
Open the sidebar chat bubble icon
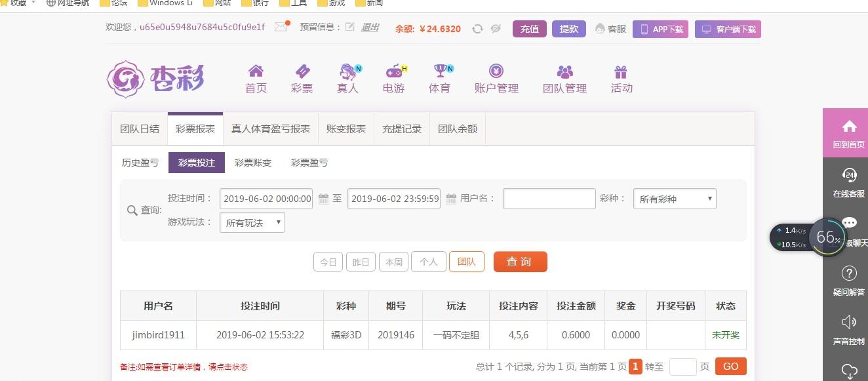[x=850, y=223]
